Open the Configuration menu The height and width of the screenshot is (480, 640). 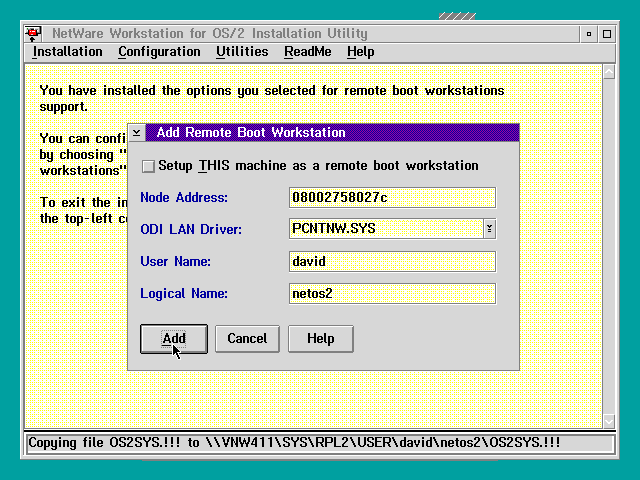[x=159, y=52]
